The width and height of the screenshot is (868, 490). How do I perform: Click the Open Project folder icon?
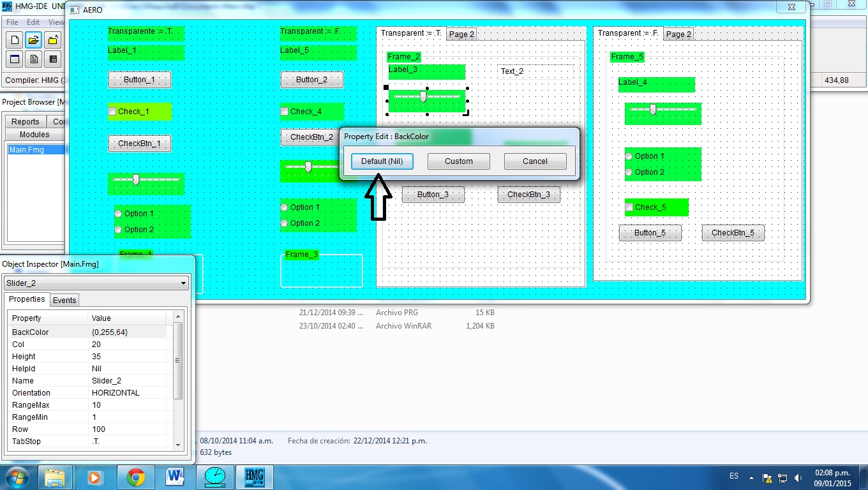tap(34, 40)
